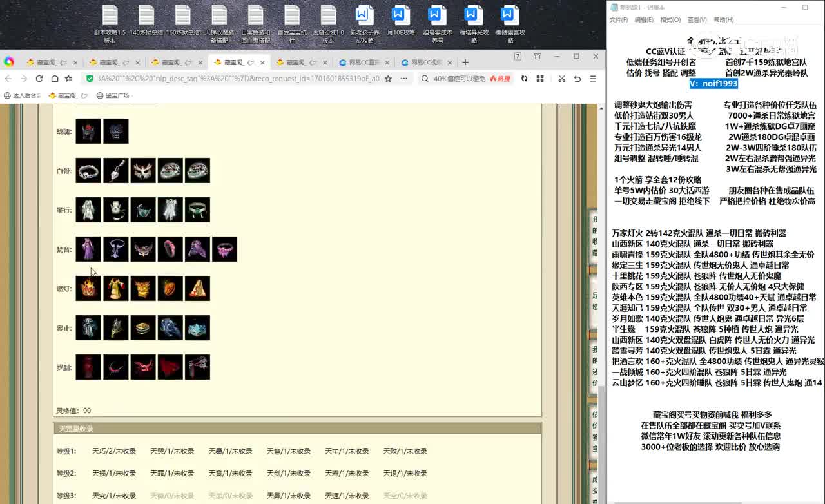Open the 天梯双魔装备搭配 desktop file

point(219,24)
